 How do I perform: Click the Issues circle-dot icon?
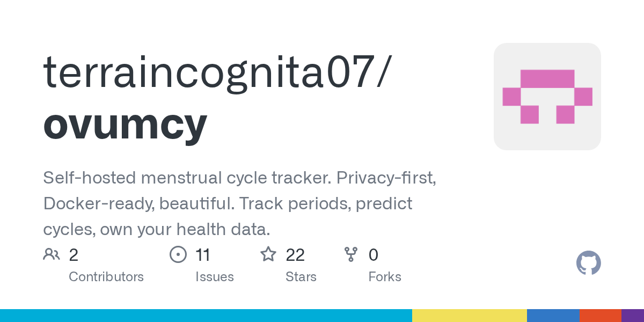(178, 254)
